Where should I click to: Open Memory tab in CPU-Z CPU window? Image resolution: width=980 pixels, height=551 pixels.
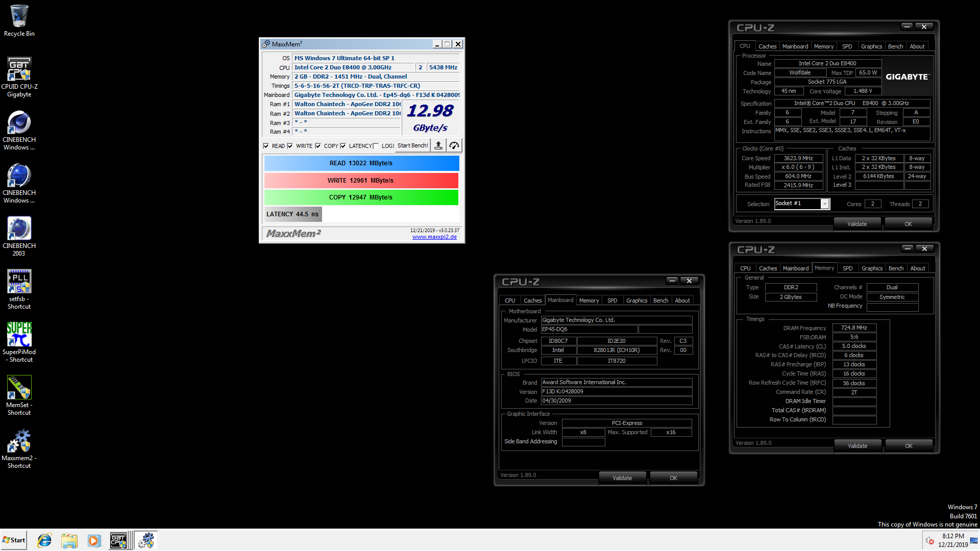824,46
